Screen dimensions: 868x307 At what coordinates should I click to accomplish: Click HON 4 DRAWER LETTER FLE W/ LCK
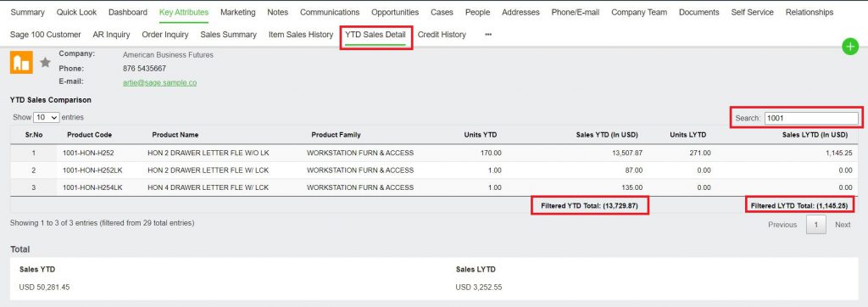(209, 187)
